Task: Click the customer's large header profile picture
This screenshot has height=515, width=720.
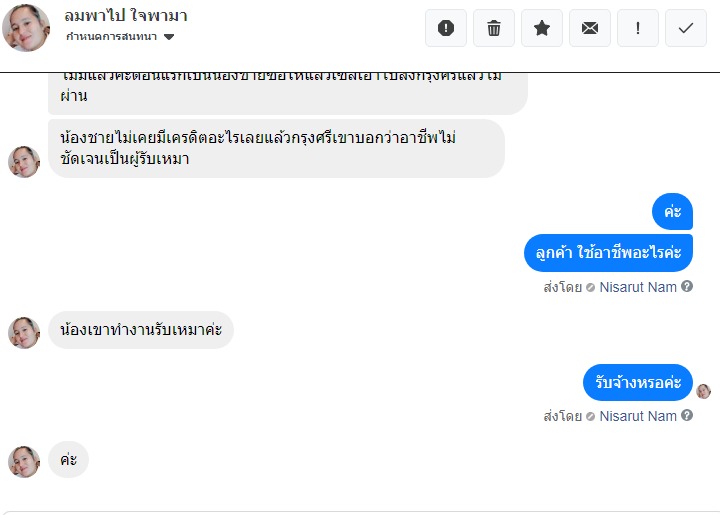Action: tap(27, 28)
